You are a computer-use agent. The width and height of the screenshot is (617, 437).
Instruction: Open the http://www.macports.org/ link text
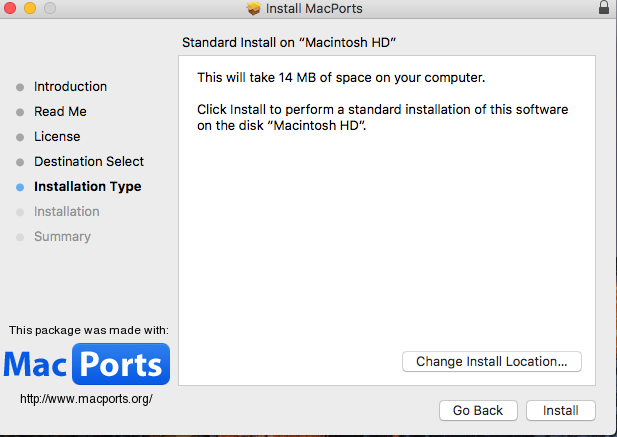[87, 399]
